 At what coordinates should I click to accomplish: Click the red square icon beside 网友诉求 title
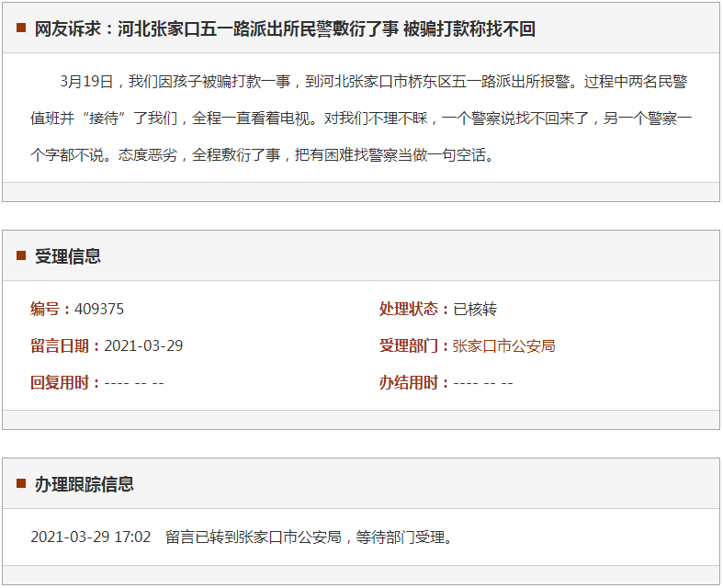tap(21, 28)
